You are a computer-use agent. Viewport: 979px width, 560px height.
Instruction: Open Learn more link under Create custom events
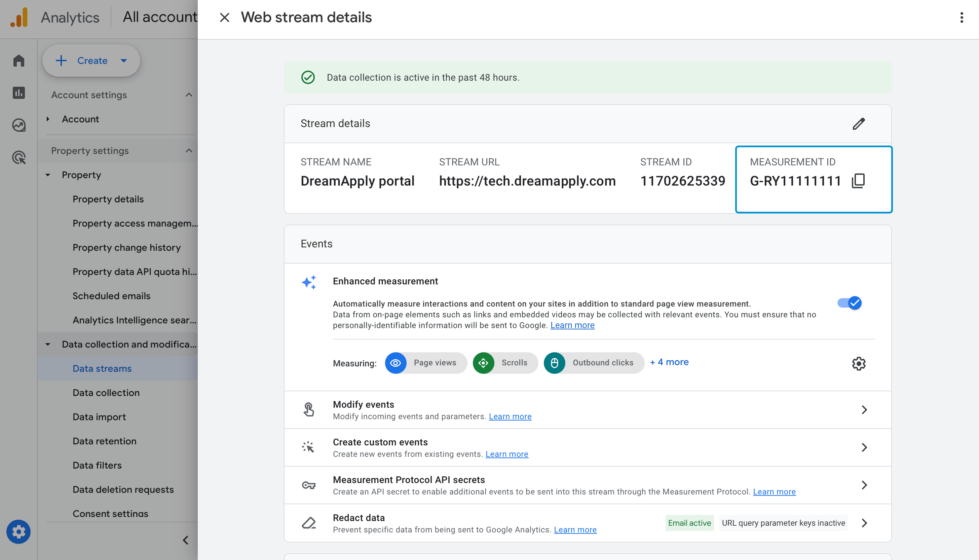[507, 454]
